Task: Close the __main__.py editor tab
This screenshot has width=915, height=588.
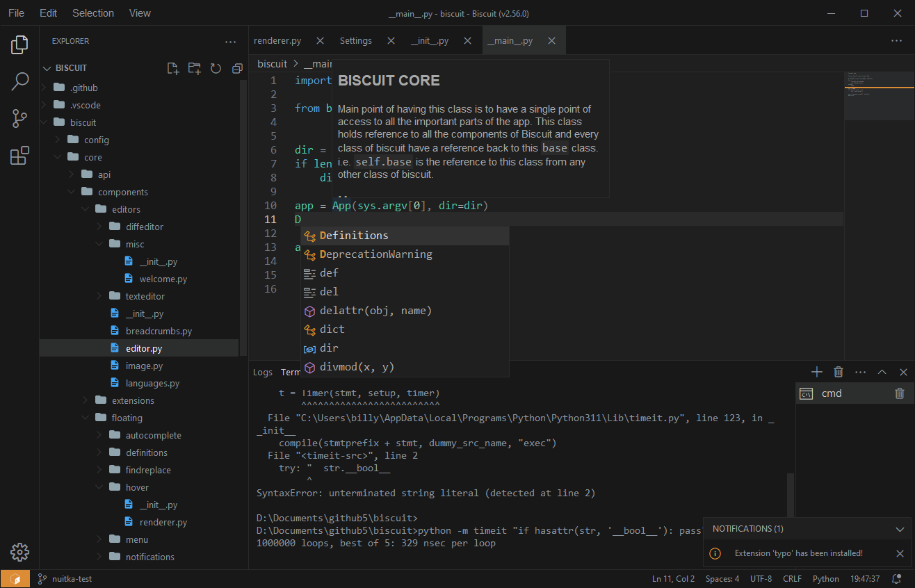Action: coord(551,41)
